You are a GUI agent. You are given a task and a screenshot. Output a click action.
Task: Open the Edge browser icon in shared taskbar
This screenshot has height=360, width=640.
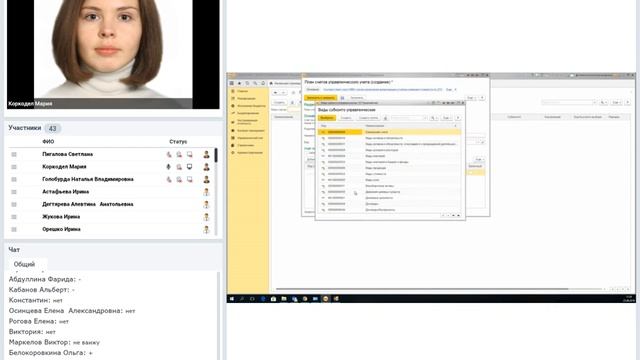[263, 299]
